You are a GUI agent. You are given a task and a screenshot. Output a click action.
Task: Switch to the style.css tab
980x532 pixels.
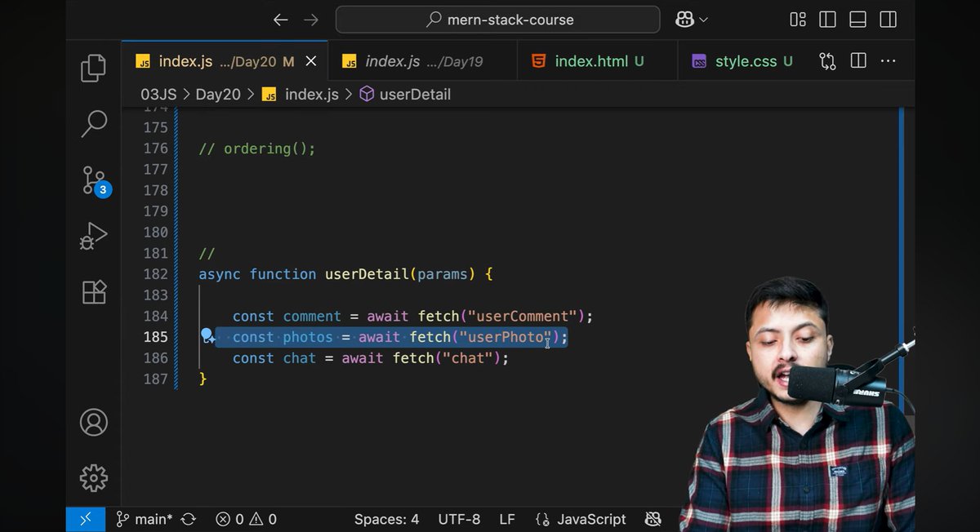tap(745, 60)
